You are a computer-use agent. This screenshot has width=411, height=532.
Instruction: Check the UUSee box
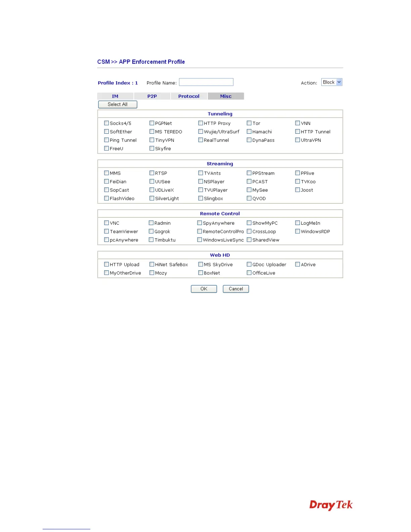[x=152, y=181]
